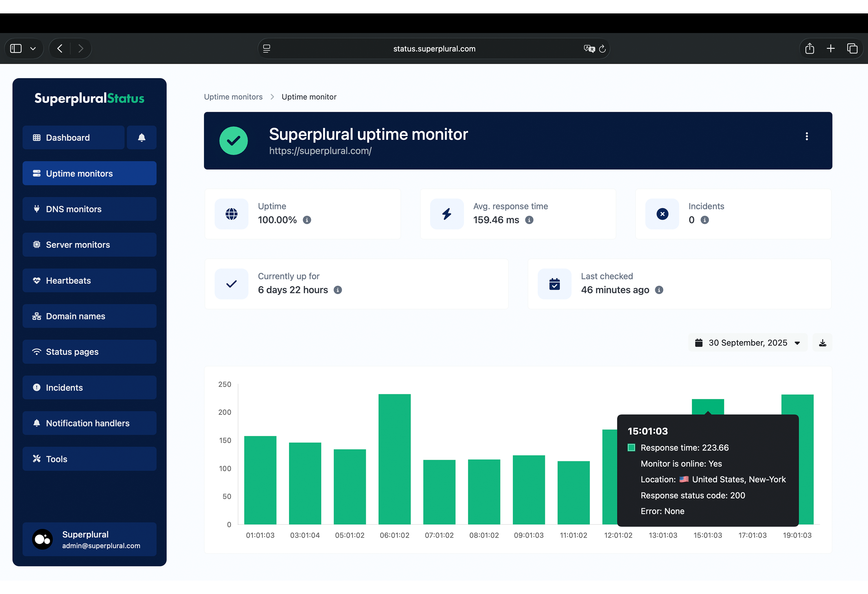Click the green online status checkmark
Screen dimensions: 868x594
point(233,141)
